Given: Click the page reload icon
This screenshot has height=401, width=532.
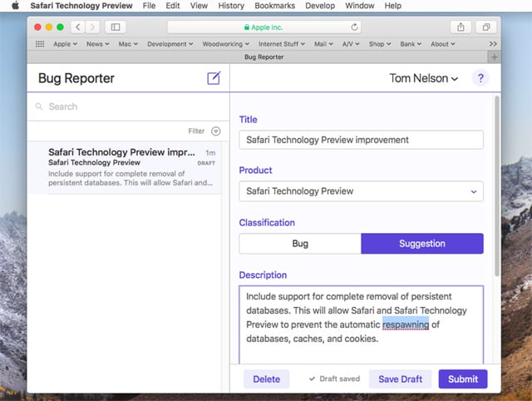Looking at the screenshot, I should click(x=355, y=27).
